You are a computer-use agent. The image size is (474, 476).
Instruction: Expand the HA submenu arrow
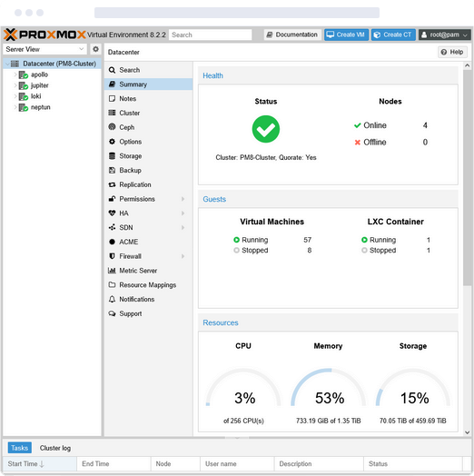(x=183, y=213)
